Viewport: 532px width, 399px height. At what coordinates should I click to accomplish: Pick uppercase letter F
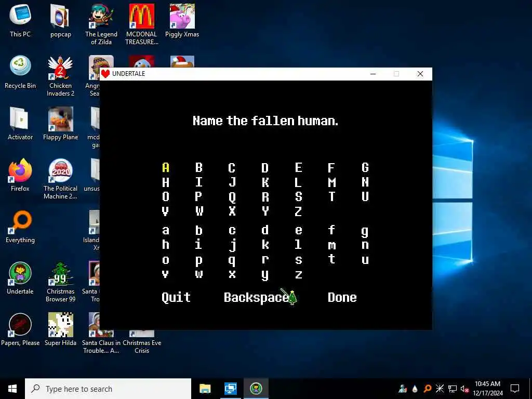pyautogui.click(x=331, y=168)
